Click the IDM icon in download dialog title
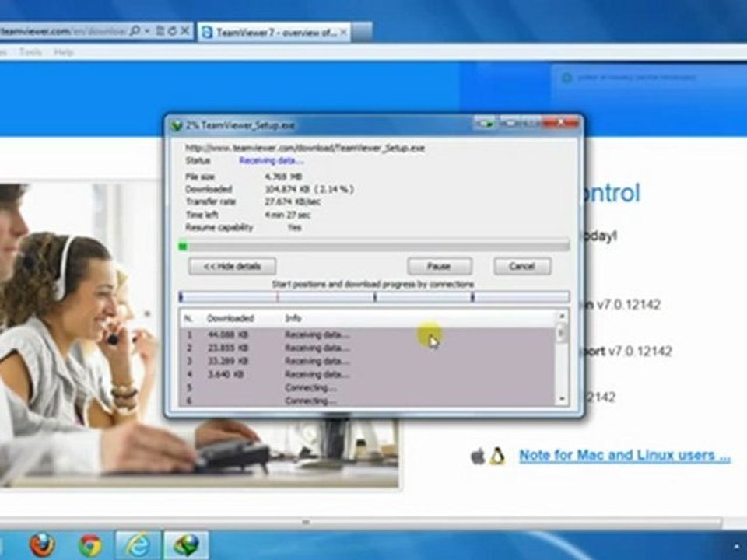This screenshot has width=747, height=560. click(x=177, y=125)
